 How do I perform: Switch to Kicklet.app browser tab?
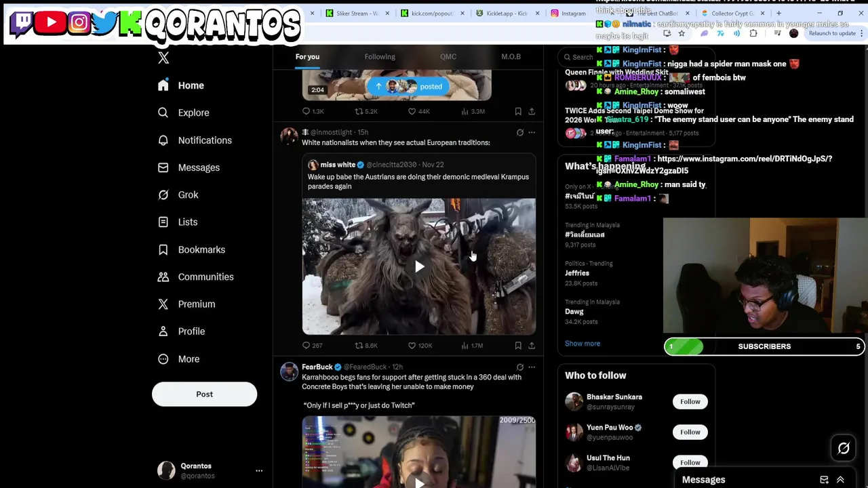[x=507, y=13]
